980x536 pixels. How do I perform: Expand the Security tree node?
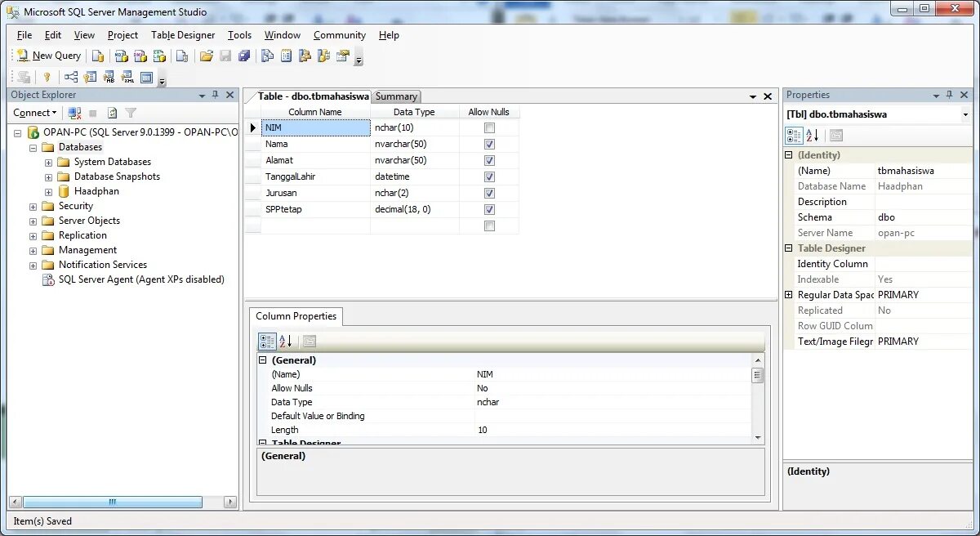pyautogui.click(x=33, y=207)
